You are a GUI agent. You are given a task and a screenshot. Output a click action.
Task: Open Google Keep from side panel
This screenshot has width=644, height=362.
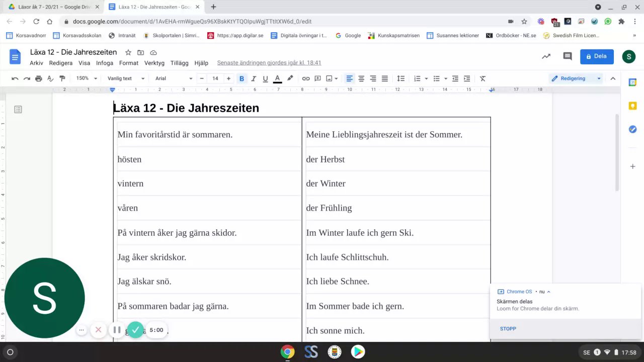[x=633, y=106]
